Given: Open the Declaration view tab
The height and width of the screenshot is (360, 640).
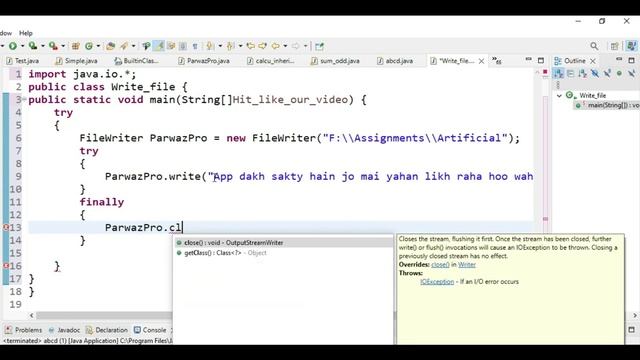Looking at the screenshot, I should 107,330.
